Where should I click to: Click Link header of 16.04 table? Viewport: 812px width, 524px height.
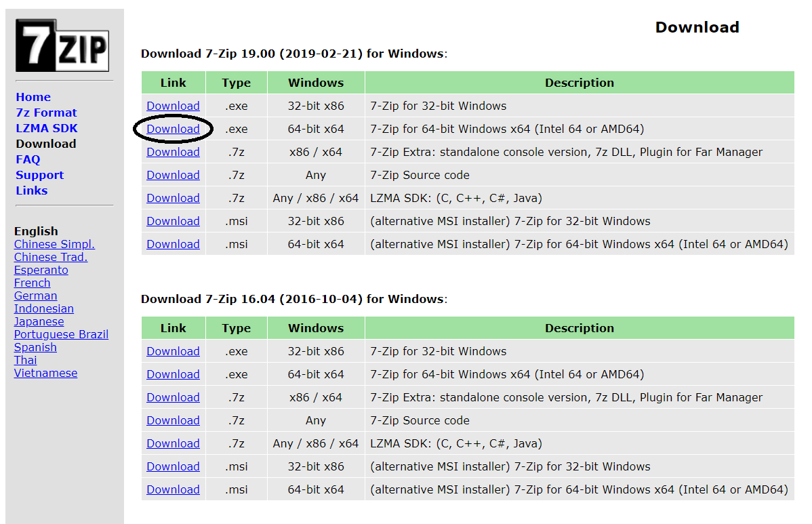(x=173, y=328)
